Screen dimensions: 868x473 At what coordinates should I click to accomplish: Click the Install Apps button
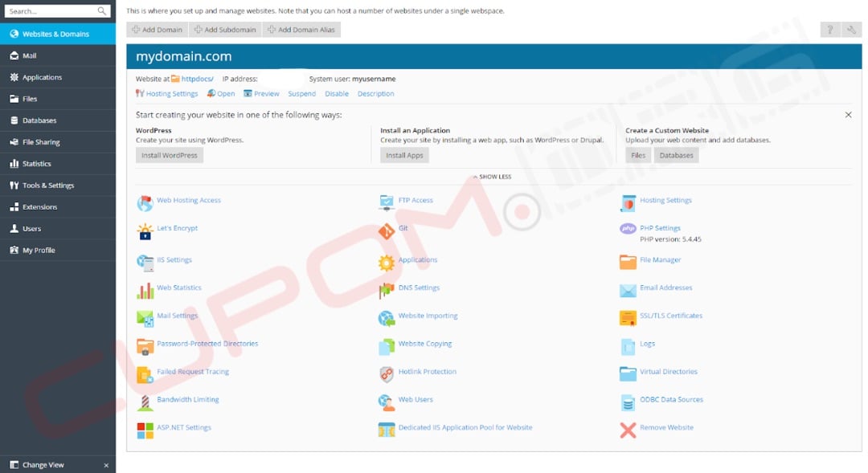point(404,156)
